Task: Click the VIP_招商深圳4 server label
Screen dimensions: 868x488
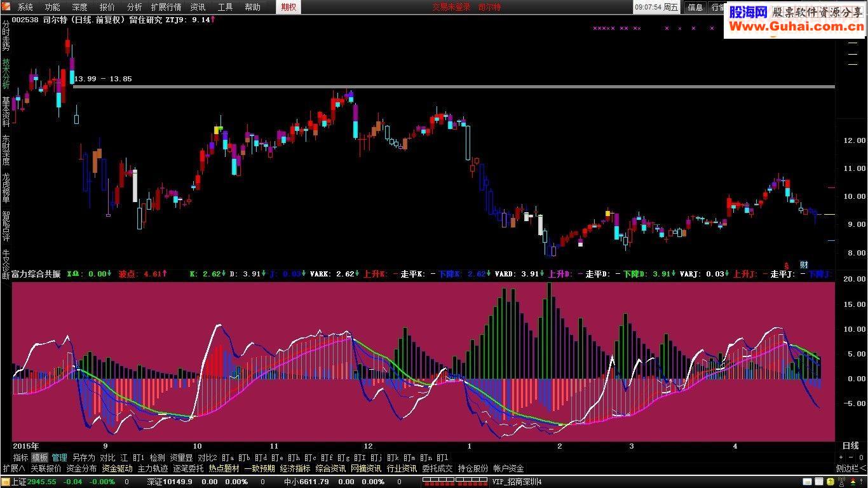Action: (517, 482)
